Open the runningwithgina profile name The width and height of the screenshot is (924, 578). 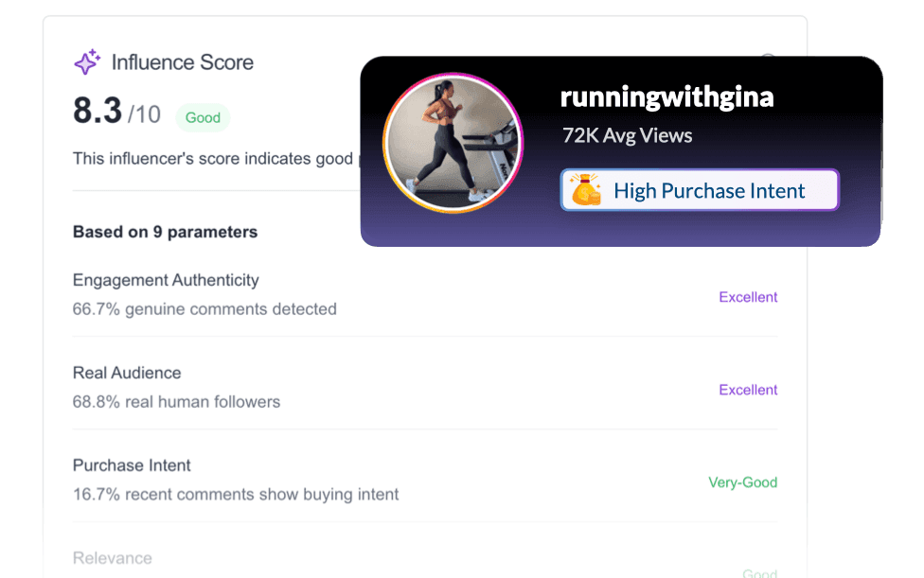(x=666, y=96)
